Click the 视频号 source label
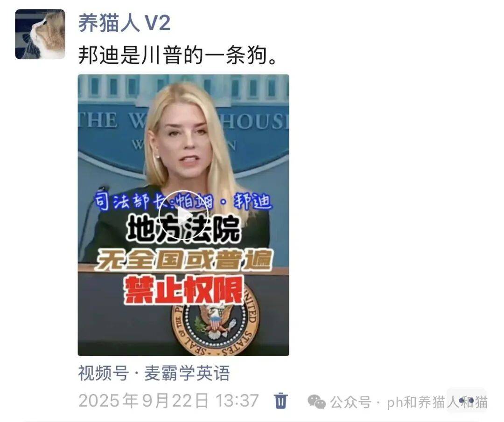The image size is (504, 422). pyautogui.click(x=104, y=373)
